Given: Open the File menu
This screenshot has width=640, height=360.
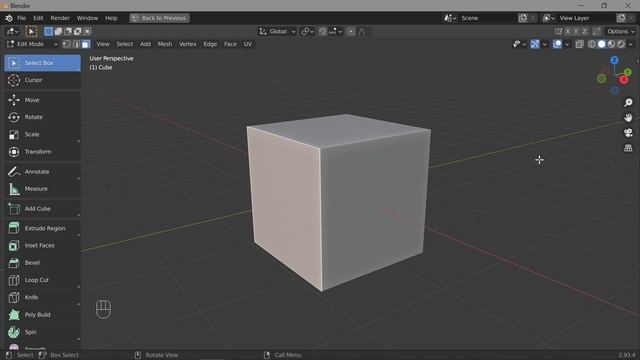Looking at the screenshot, I should point(21,18).
